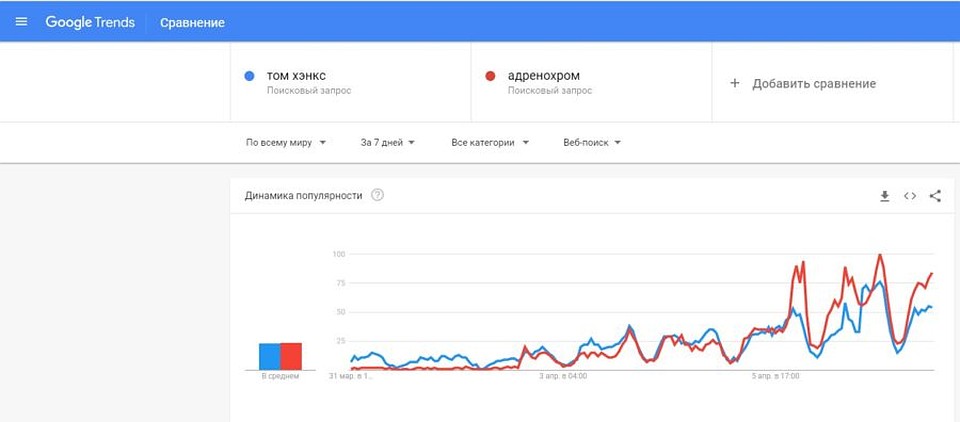Open the Веб-поиск search type dropdown
This screenshot has width=960, height=422.
coord(592,143)
